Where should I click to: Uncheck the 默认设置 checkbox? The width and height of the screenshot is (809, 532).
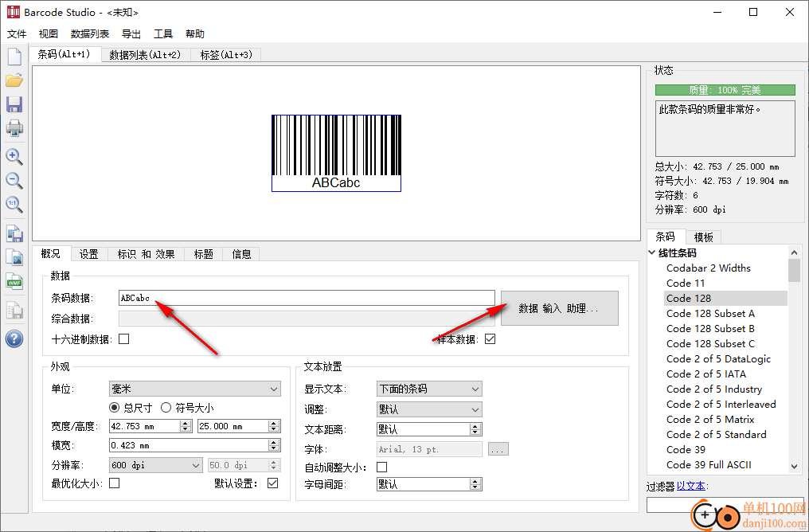pos(273,483)
